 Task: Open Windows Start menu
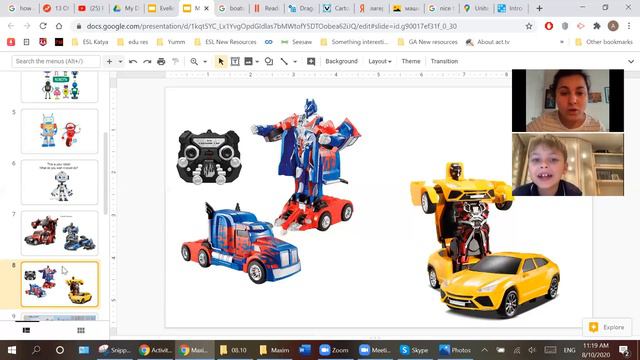point(12,350)
